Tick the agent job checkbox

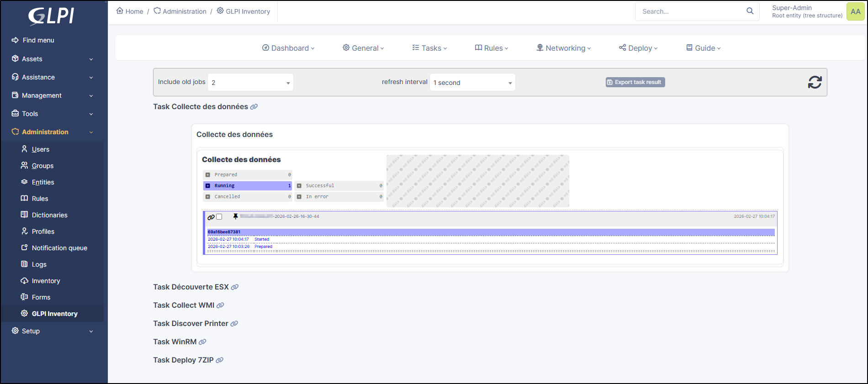click(219, 217)
